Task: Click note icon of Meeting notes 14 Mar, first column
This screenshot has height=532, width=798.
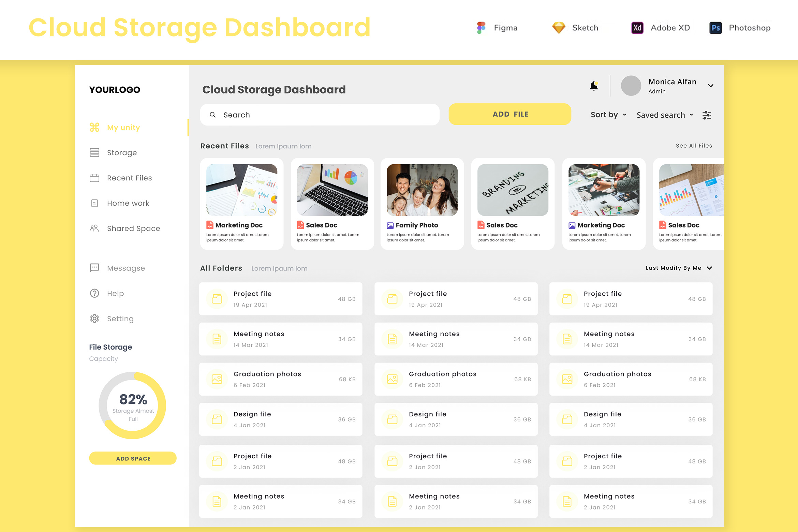Action: [217, 339]
